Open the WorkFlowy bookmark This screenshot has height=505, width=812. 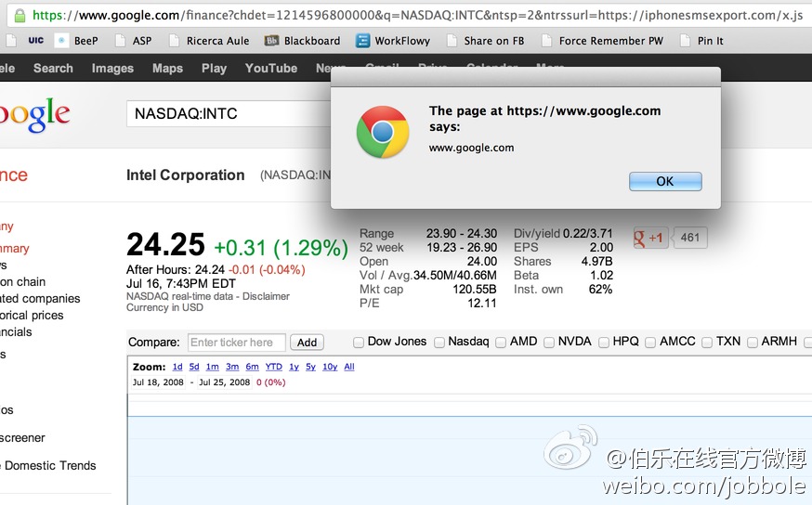393,40
